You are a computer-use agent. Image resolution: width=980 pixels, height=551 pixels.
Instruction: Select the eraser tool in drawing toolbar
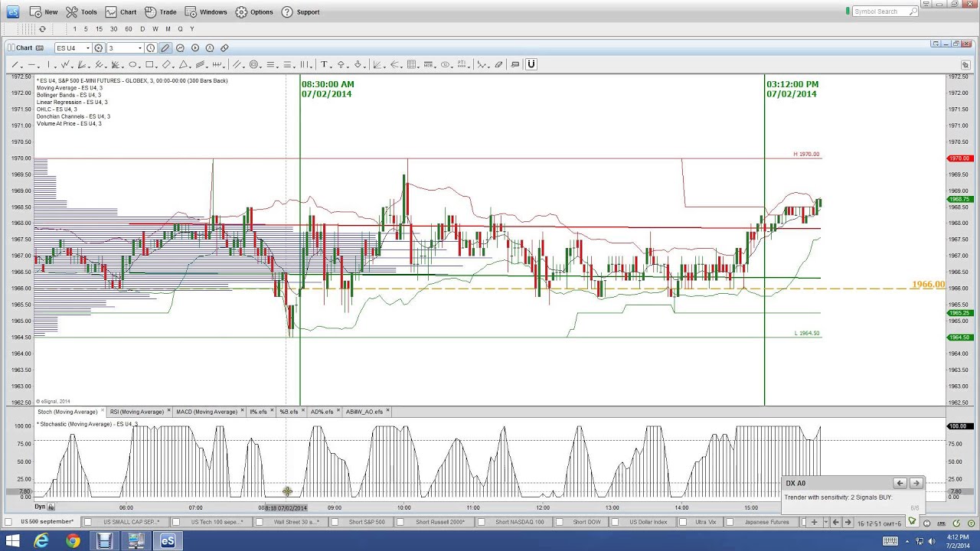coord(499,65)
